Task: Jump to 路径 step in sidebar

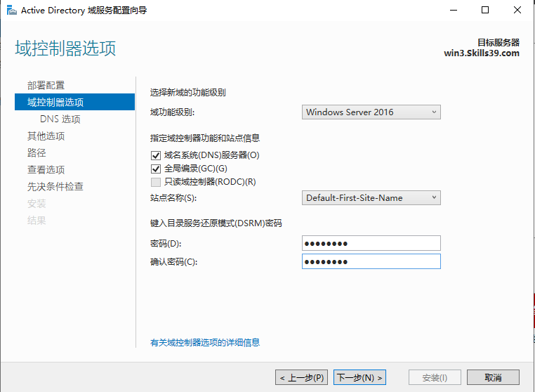Action: [x=37, y=152]
